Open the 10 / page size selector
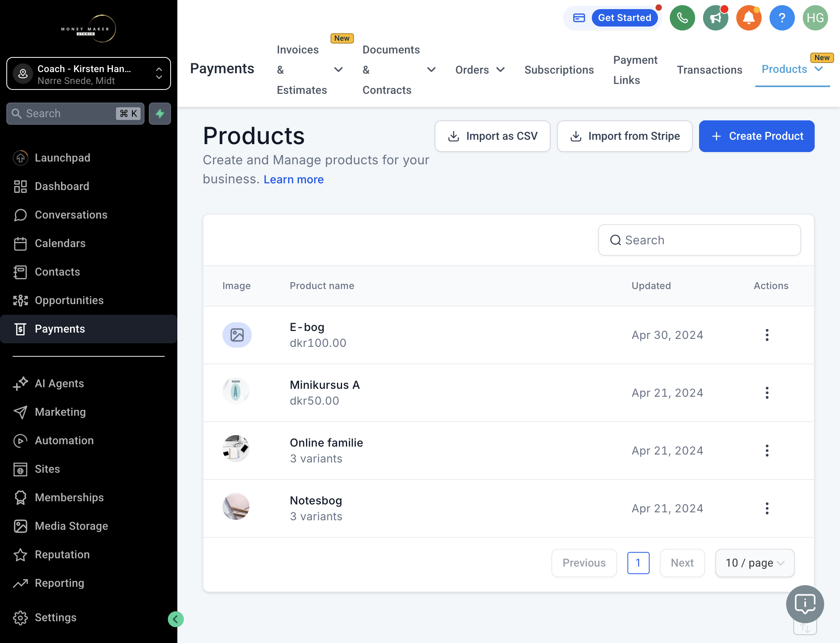 [754, 563]
